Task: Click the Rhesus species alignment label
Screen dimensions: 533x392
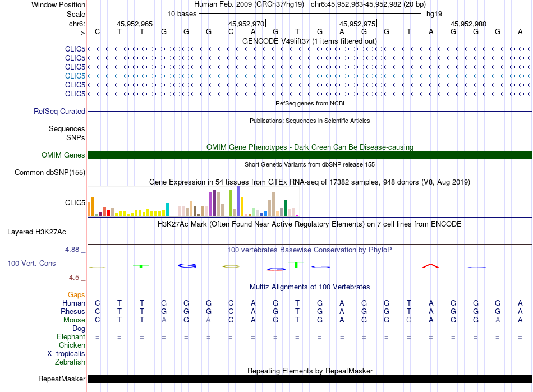Action: tap(73, 311)
